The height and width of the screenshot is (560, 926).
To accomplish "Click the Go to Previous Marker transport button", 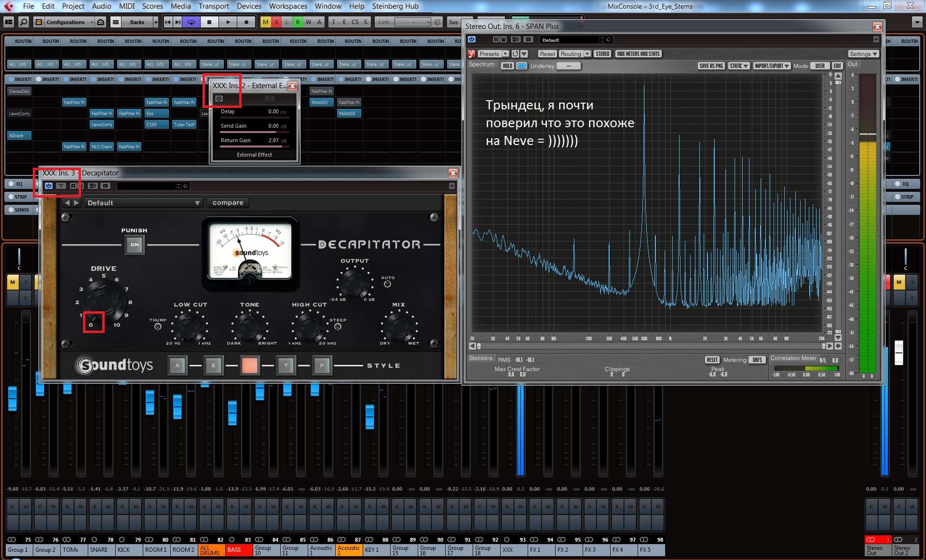I will pyautogui.click(x=167, y=22).
